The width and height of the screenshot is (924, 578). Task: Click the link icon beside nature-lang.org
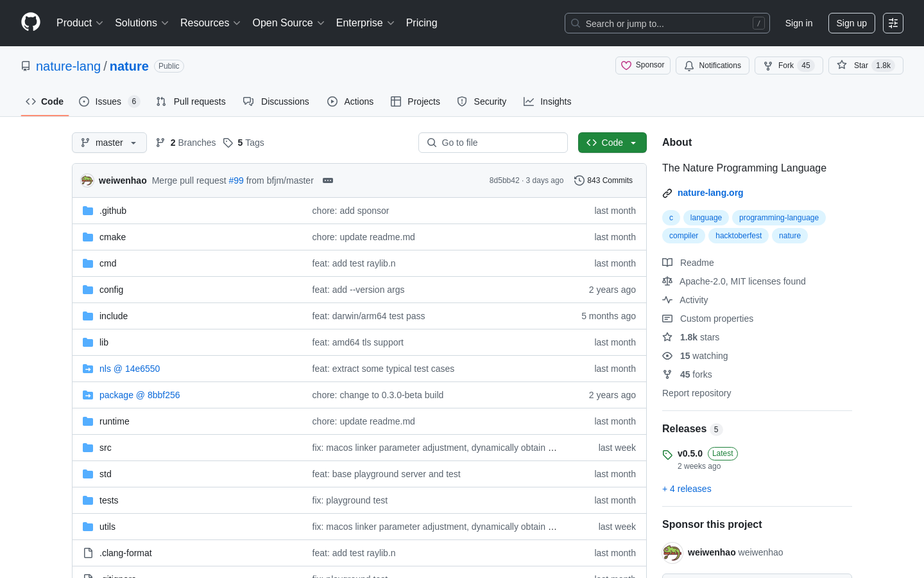click(x=667, y=193)
